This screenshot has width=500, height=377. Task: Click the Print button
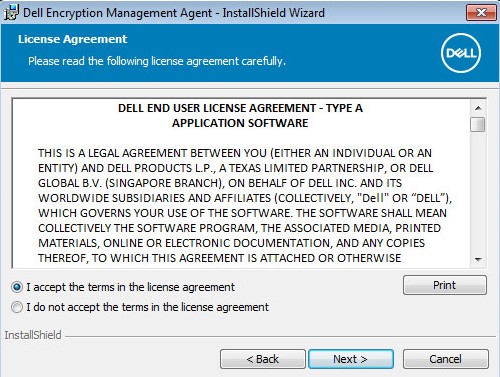click(x=445, y=285)
